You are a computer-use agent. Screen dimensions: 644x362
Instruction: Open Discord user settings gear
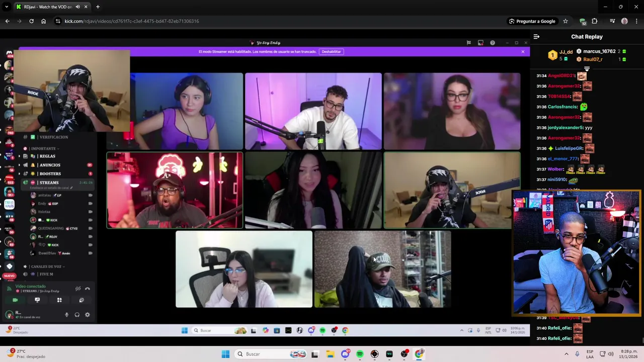(87, 315)
